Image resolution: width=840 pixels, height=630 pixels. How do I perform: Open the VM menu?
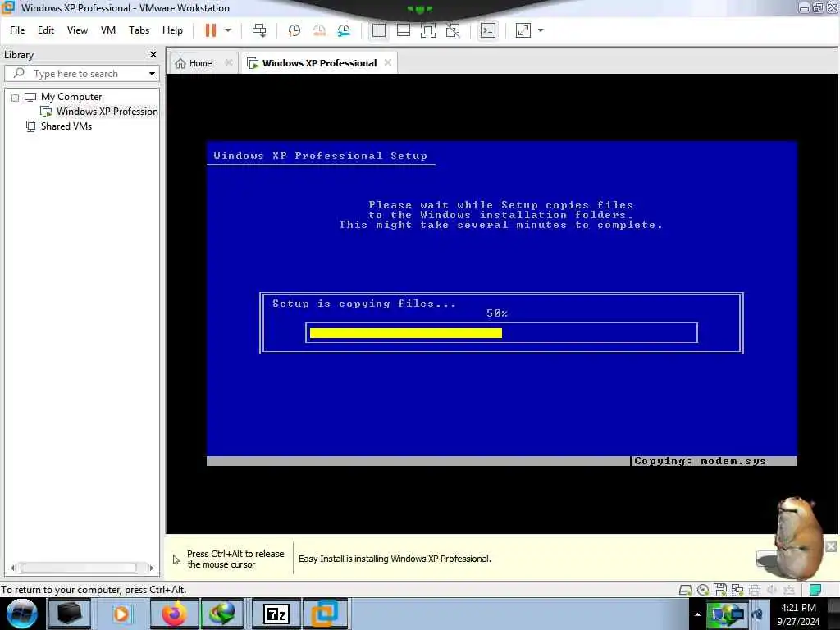click(x=108, y=30)
